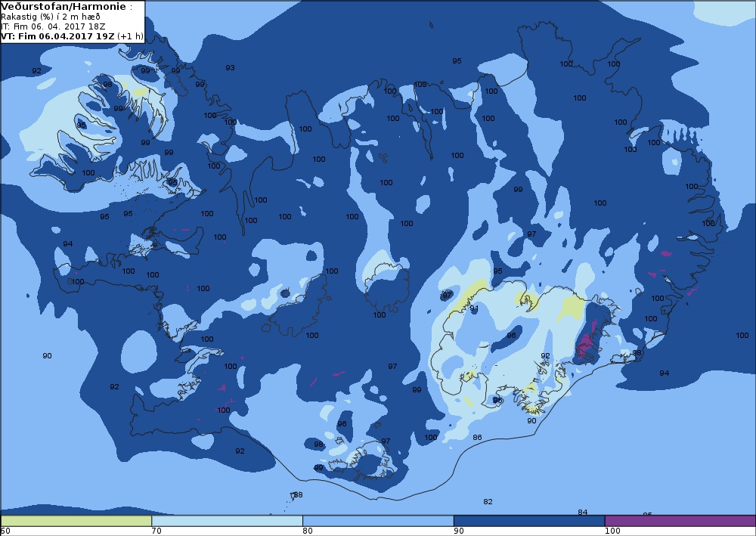Image resolution: width=756 pixels, height=536 pixels.
Task: Click the humidity value '84' on the map
Action: [583, 513]
